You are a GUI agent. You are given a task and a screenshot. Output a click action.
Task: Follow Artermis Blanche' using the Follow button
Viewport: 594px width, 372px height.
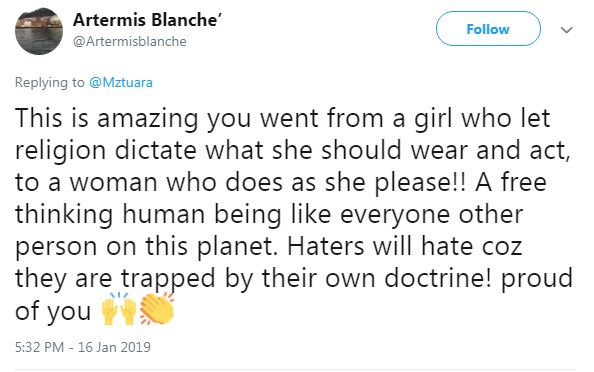[488, 29]
